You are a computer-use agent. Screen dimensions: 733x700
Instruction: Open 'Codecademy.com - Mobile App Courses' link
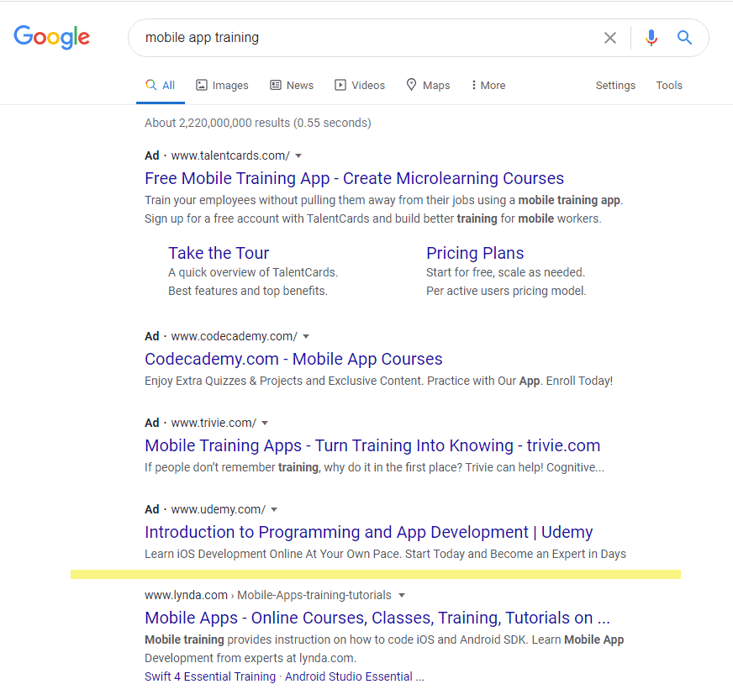click(x=293, y=359)
